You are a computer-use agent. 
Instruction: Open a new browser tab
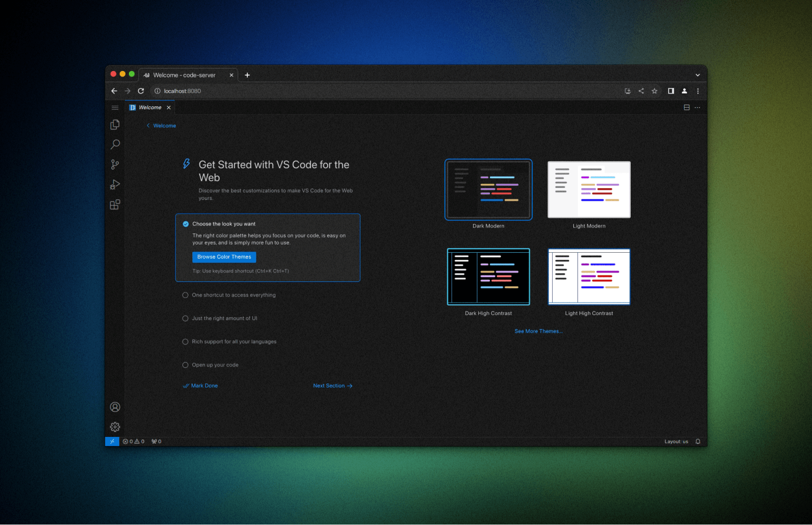point(247,75)
